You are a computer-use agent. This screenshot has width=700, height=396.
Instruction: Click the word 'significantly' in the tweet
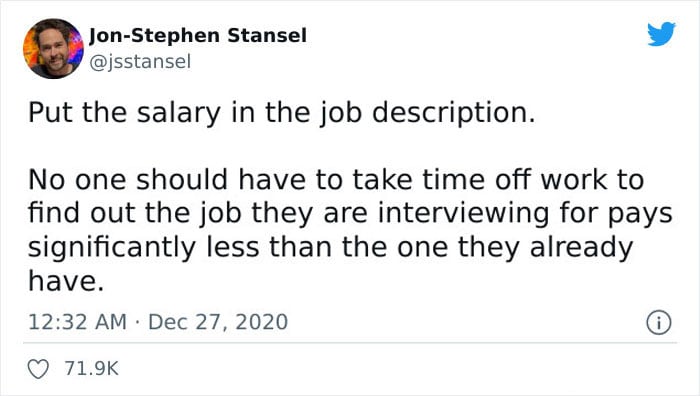point(112,248)
